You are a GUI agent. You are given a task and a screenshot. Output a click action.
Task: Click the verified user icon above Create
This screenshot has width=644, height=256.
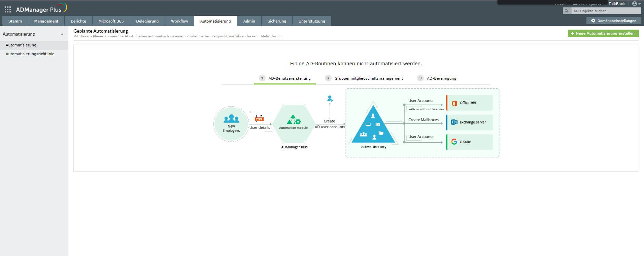pos(330,99)
